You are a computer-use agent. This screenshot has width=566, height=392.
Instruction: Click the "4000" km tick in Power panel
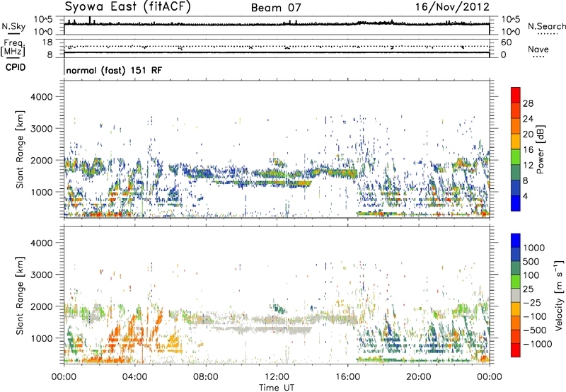point(41,97)
